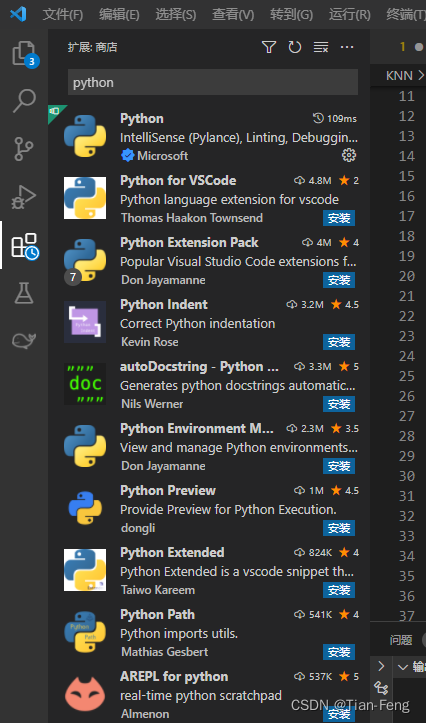Image resolution: width=426 pixels, height=723 pixels.
Task: Click the VS Code logo icon
Action: click(18, 14)
